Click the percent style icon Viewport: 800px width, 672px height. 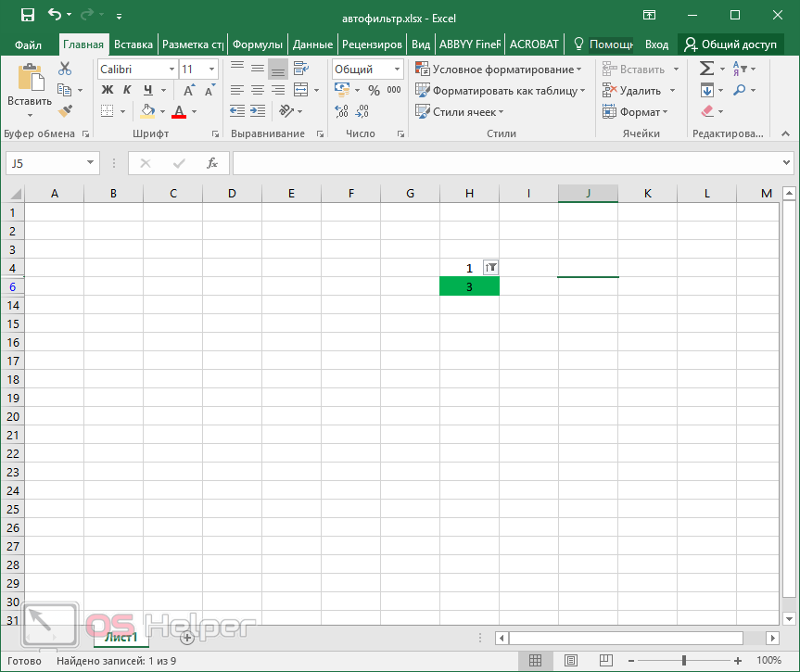coord(374,91)
